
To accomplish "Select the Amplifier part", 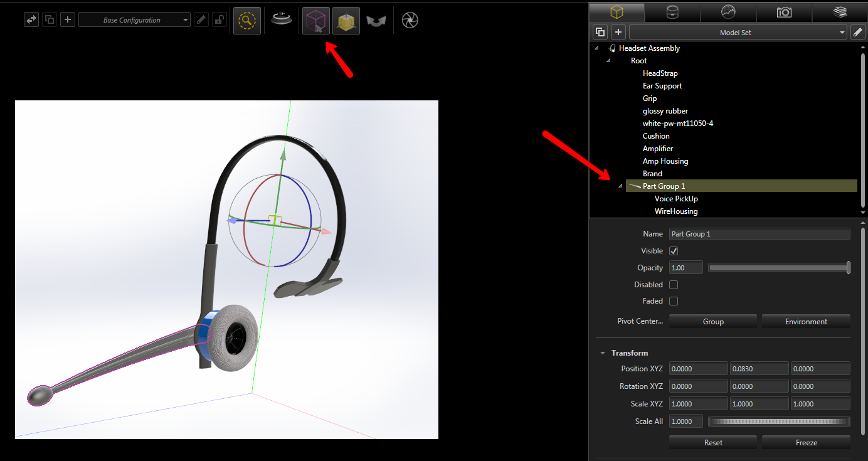I will (x=657, y=149).
